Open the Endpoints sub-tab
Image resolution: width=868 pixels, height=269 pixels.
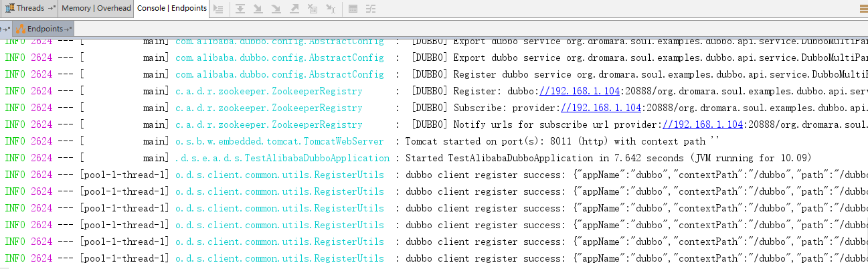44,29
